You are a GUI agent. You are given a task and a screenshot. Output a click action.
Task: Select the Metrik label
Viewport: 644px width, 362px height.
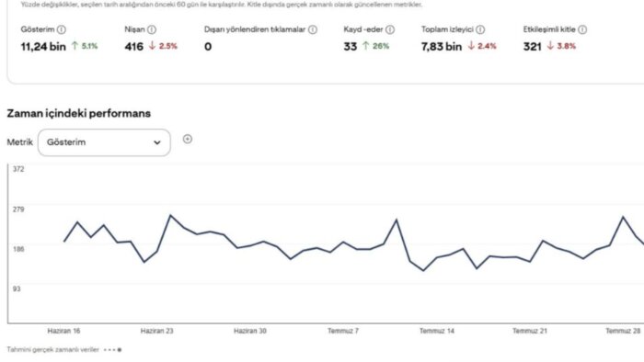19,142
